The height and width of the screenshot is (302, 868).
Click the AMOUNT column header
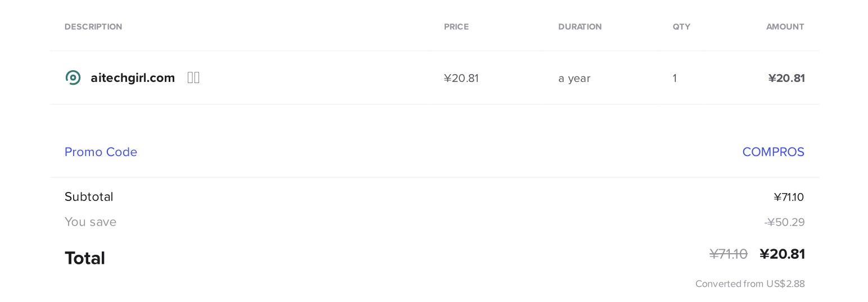(x=785, y=27)
